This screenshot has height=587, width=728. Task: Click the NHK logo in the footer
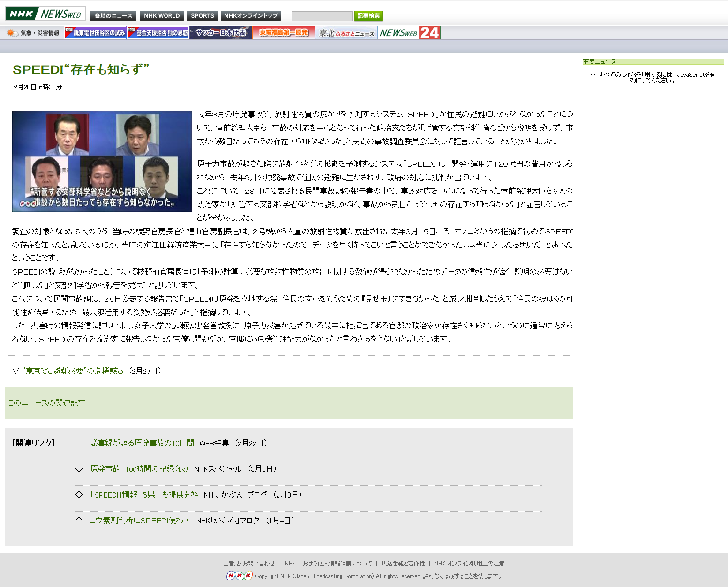(x=240, y=576)
